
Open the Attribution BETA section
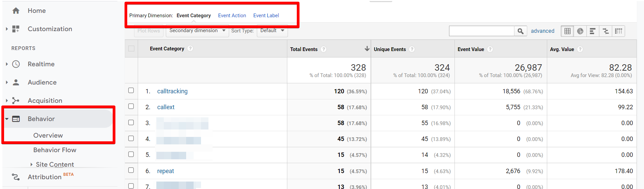pyautogui.click(x=45, y=177)
